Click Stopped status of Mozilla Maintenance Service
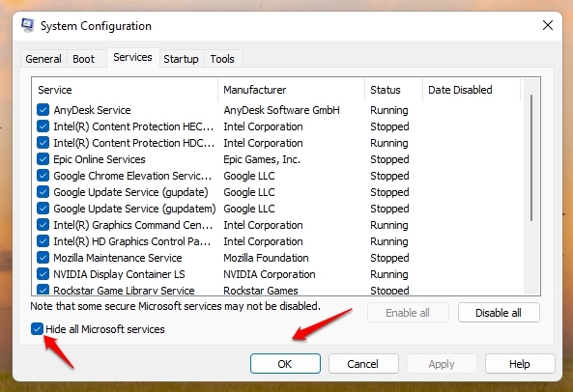The width and height of the screenshot is (573, 392). point(389,258)
